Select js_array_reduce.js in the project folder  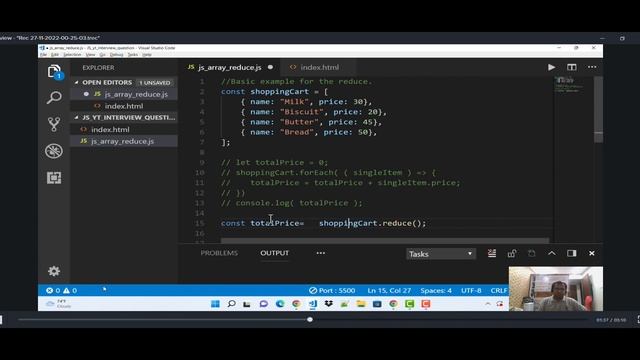pos(122,141)
